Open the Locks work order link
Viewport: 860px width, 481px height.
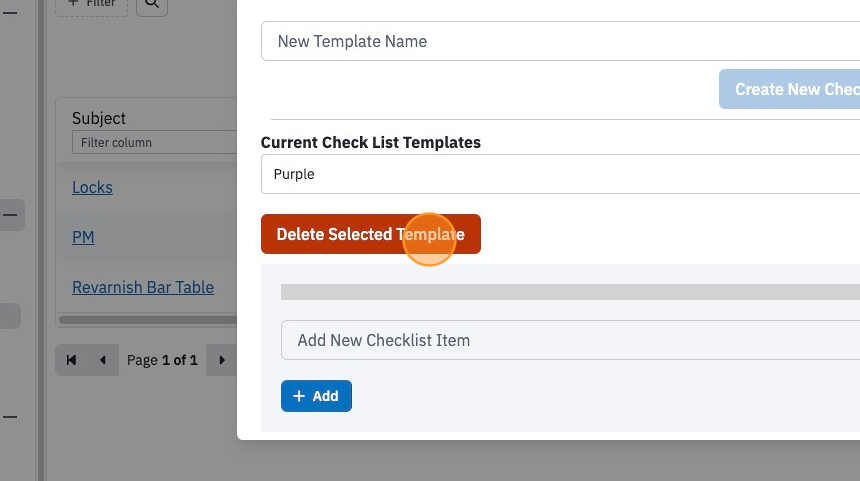[x=92, y=188]
